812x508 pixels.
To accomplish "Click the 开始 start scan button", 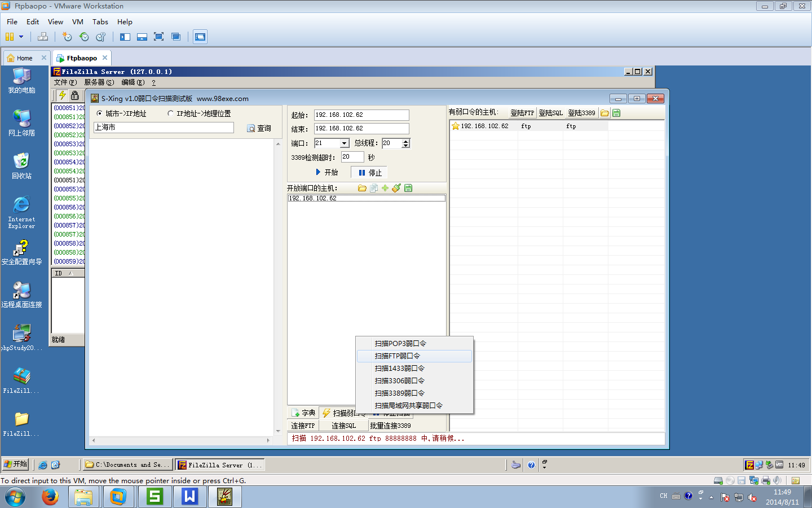I will pyautogui.click(x=327, y=172).
